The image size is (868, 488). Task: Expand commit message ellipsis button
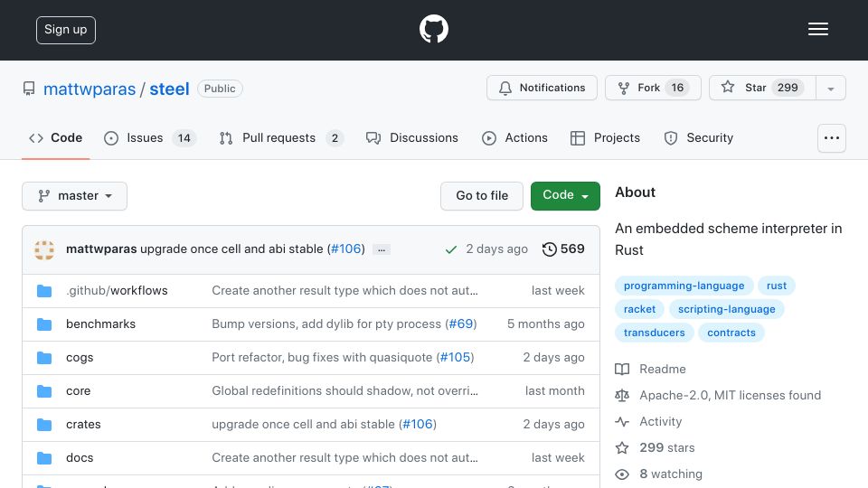click(382, 249)
